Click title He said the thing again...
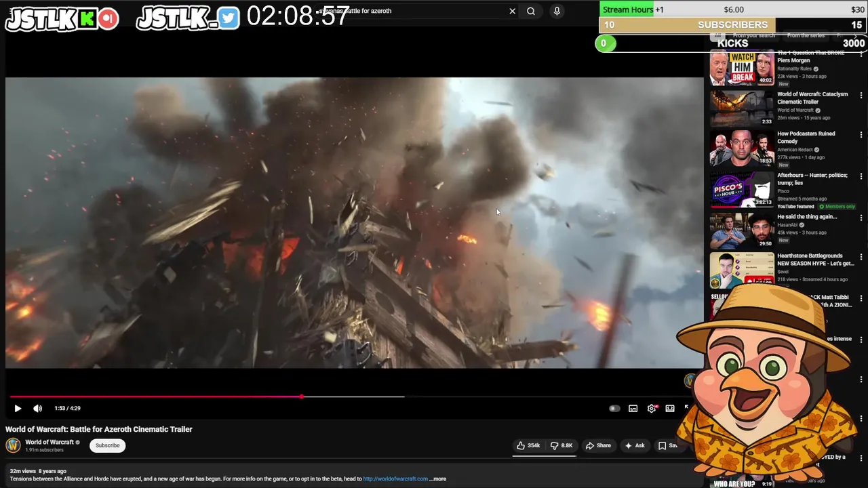 point(807,217)
